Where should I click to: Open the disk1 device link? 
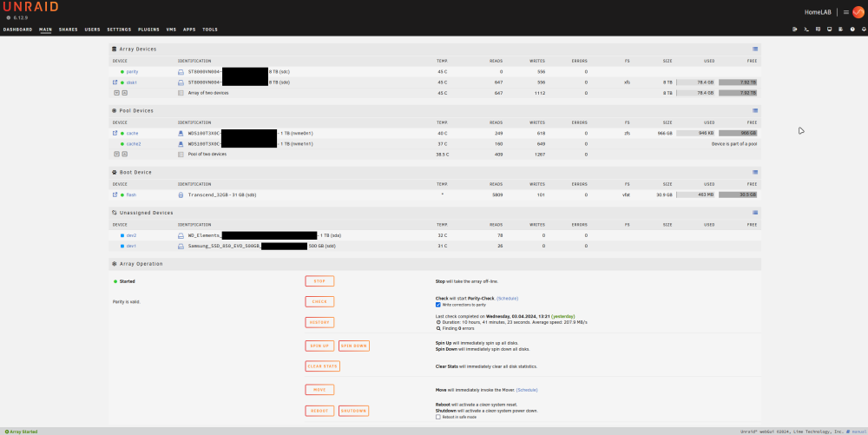tap(131, 82)
